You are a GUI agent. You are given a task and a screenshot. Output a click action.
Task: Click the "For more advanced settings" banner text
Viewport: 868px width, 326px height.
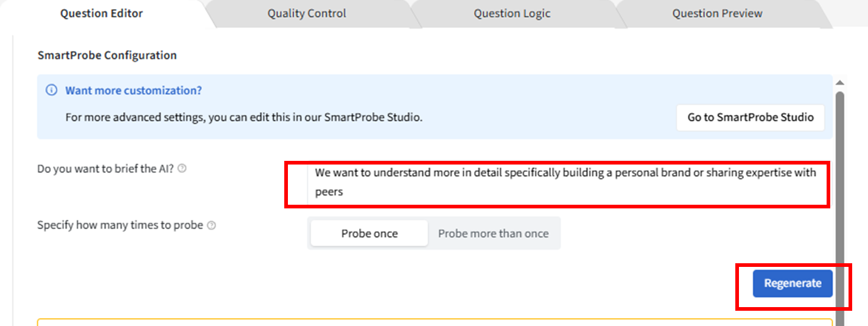[x=243, y=118]
